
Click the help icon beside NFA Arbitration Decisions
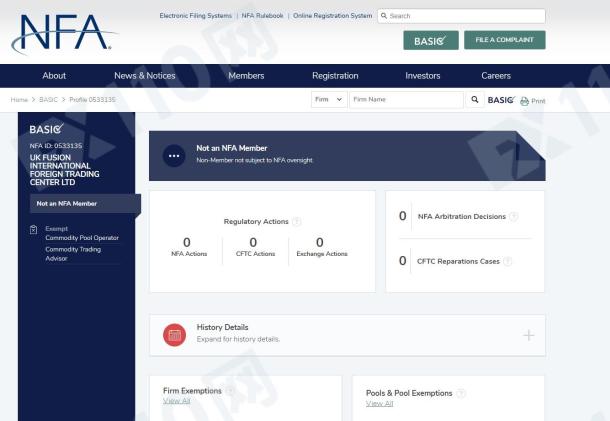pyautogui.click(x=514, y=216)
